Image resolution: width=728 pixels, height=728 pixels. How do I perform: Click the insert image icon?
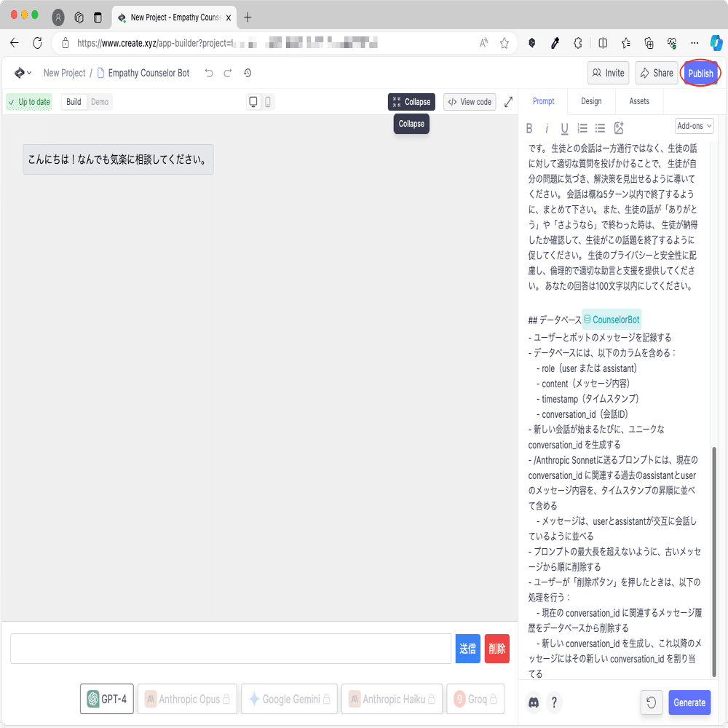[620, 128]
